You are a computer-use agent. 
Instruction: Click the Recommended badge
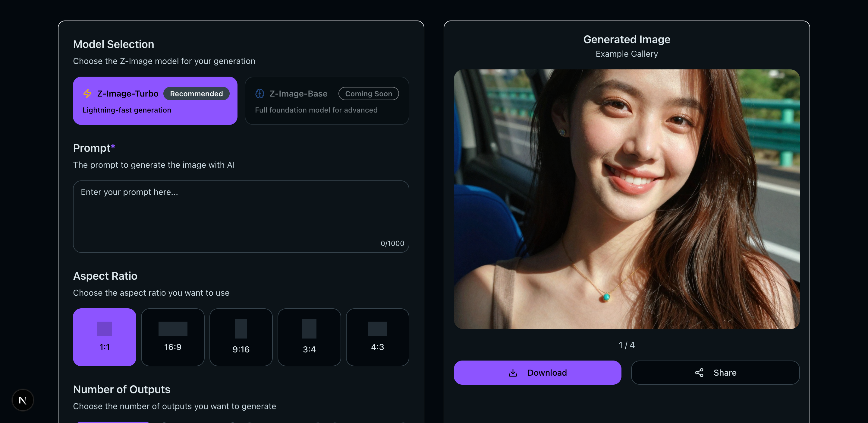(x=196, y=94)
